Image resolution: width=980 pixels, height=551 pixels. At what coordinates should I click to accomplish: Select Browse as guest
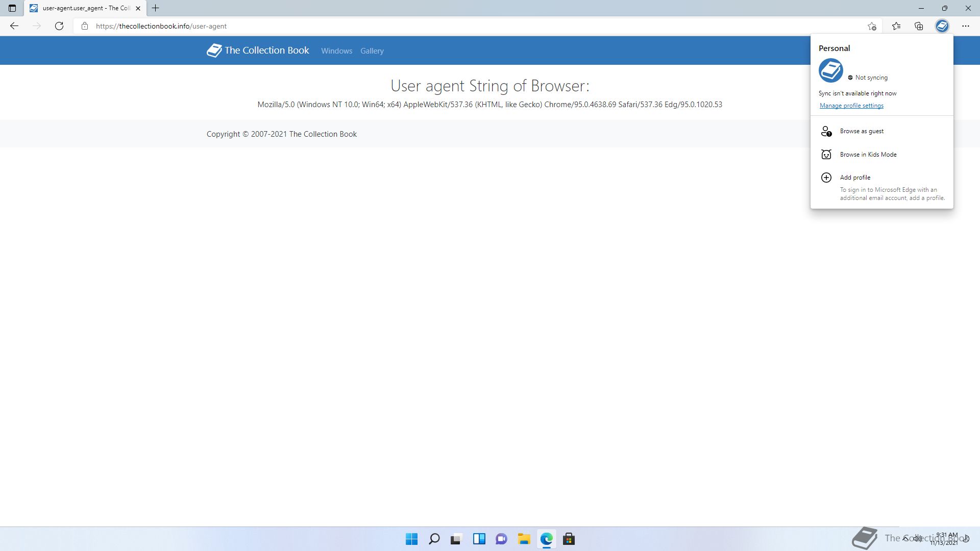(x=862, y=131)
